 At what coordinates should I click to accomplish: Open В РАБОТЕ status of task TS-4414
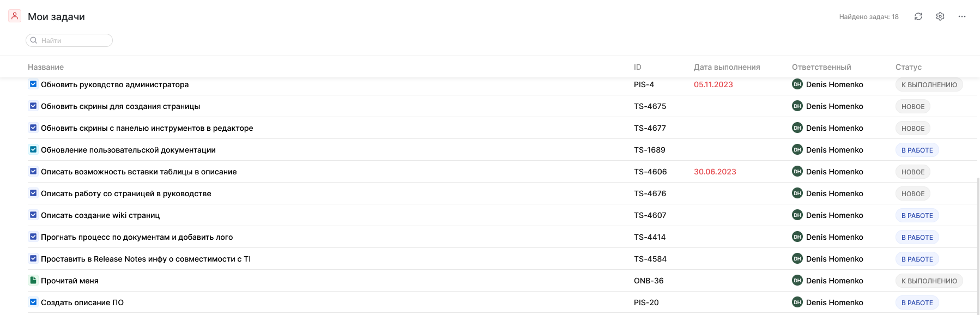click(x=917, y=237)
